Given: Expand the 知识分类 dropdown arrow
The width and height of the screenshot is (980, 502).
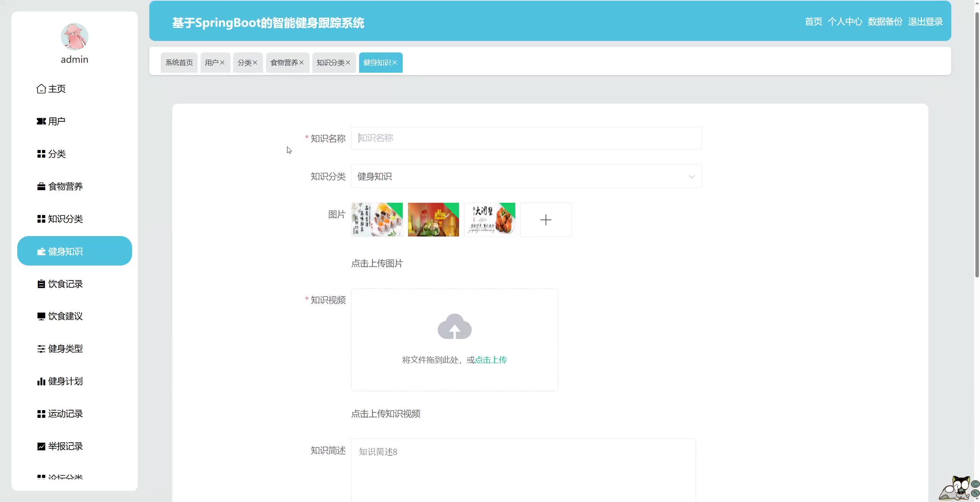Looking at the screenshot, I should [x=691, y=177].
